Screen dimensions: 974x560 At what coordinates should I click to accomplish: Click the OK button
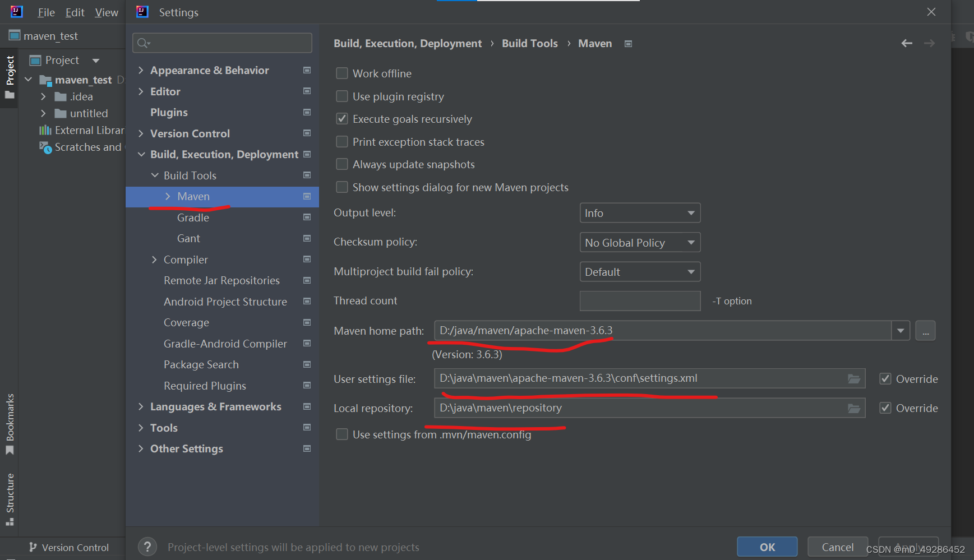pyautogui.click(x=767, y=547)
